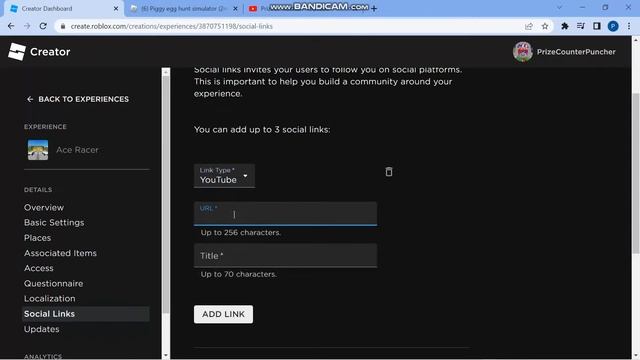Click the Roblox Creator logo
Image resolution: width=640 pixels, height=360 pixels.
[17, 52]
